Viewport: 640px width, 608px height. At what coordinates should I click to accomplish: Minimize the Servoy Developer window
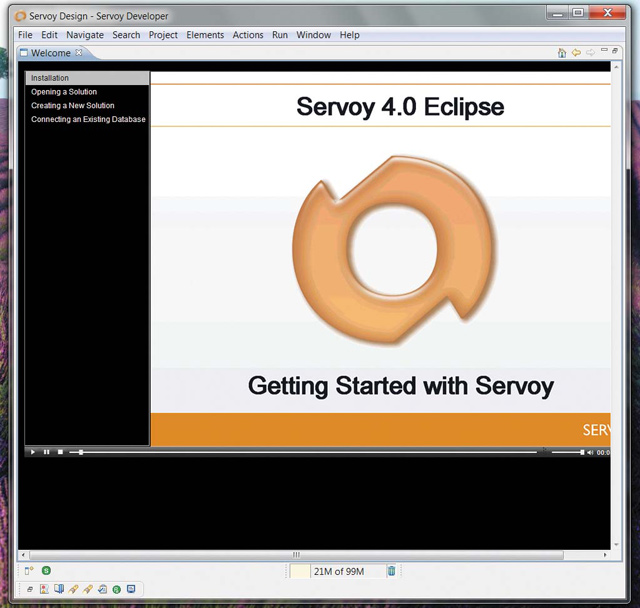[558, 13]
